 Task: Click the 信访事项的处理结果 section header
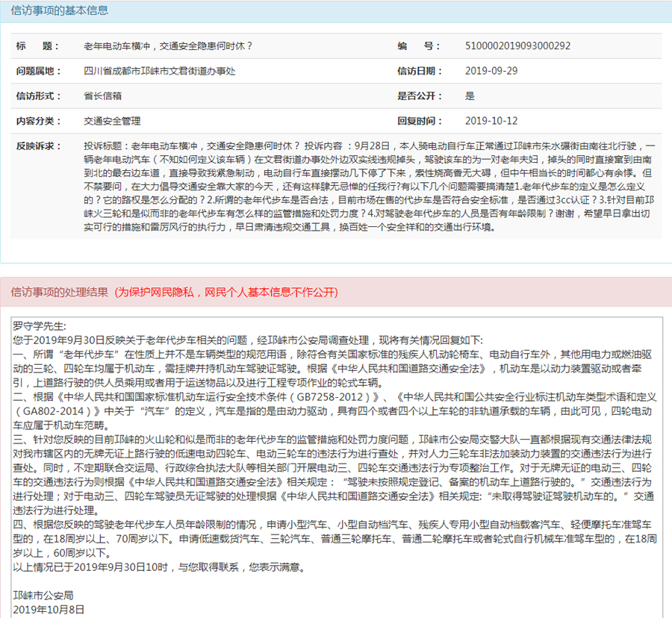pos(60,292)
